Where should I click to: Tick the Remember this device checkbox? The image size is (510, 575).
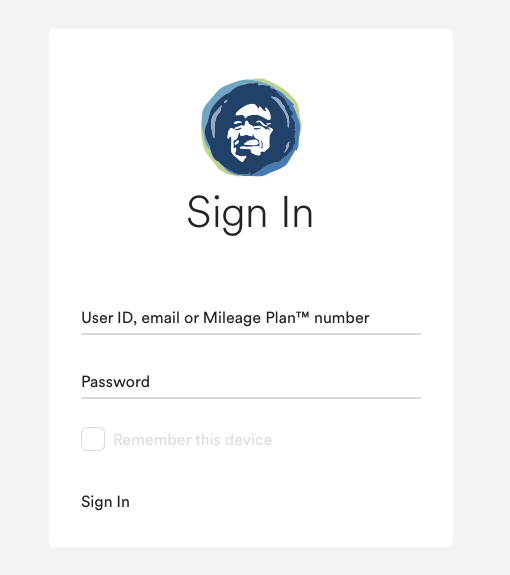point(93,439)
